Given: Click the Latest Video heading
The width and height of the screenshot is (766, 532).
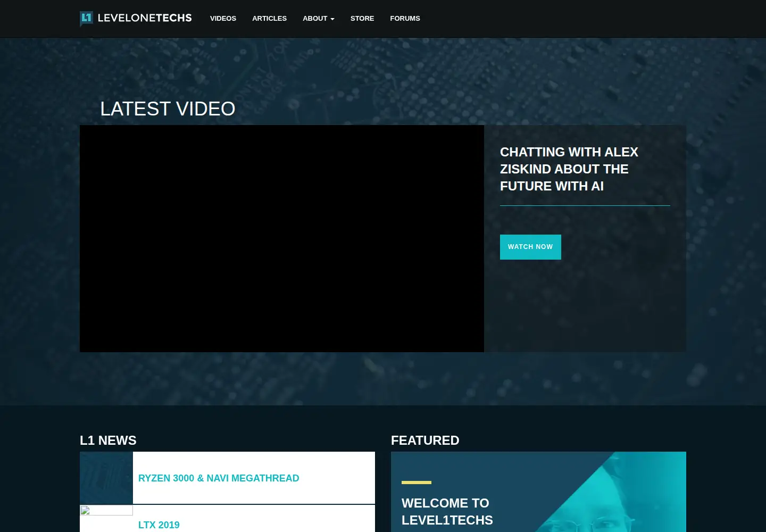Looking at the screenshot, I should click(168, 109).
